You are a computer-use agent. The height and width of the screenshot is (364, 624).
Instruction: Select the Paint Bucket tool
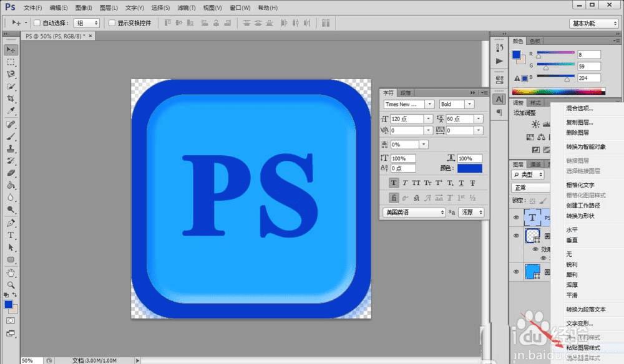pyautogui.click(x=11, y=185)
